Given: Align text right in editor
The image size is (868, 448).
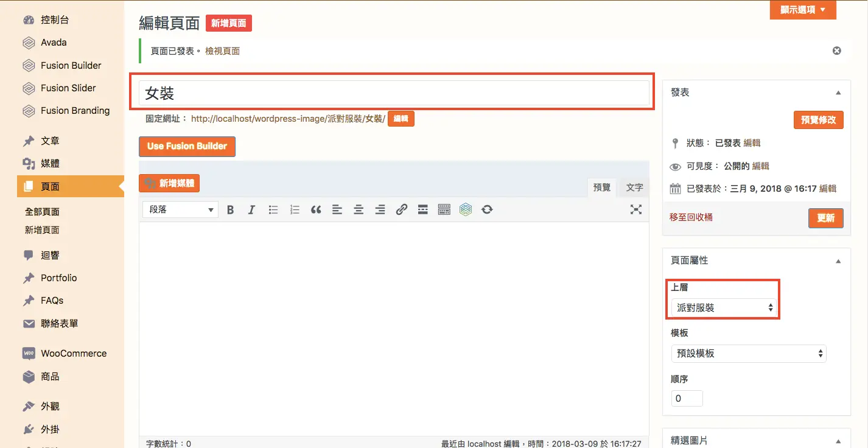Looking at the screenshot, I should pos(380,209).
